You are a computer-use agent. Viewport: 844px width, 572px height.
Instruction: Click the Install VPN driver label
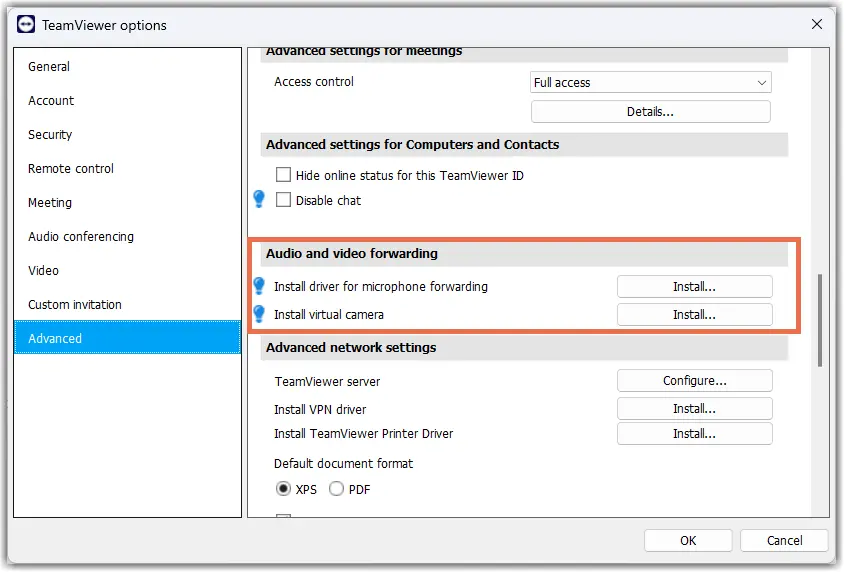(320, 409)
